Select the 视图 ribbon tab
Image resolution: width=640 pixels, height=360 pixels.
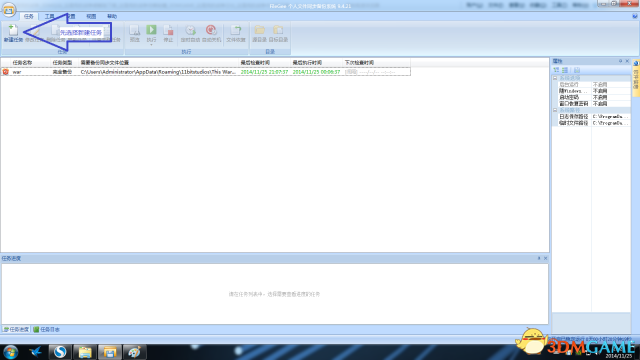[x=91, y=16]
